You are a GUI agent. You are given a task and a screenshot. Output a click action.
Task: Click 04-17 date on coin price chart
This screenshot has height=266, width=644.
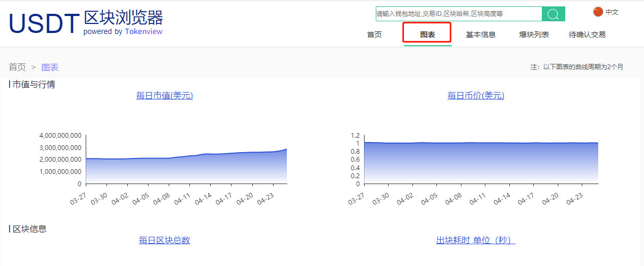(526, 198)
